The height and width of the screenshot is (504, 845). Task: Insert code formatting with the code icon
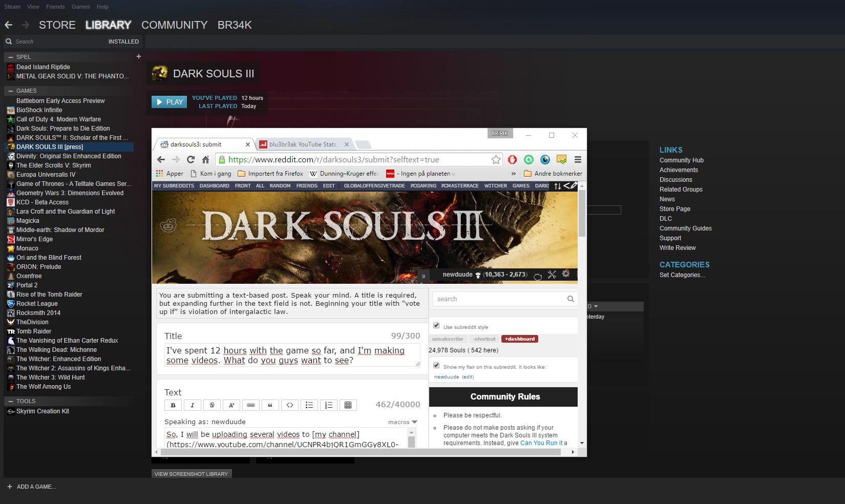click(290, 405)
